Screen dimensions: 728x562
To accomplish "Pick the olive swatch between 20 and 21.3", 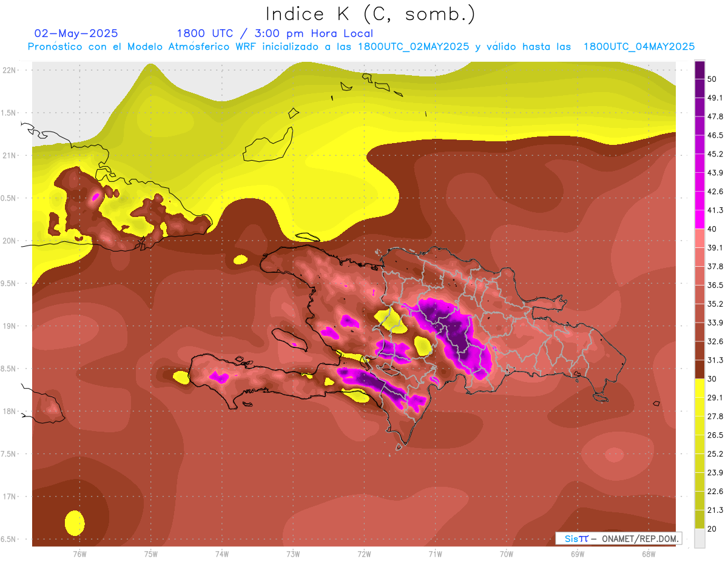I will (699, 519).
